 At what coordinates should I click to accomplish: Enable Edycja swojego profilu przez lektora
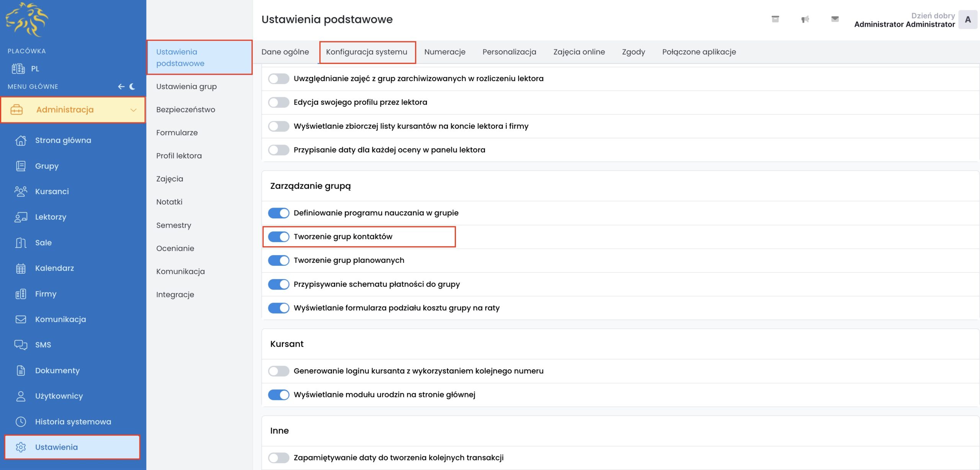click(x=279, y=102)
